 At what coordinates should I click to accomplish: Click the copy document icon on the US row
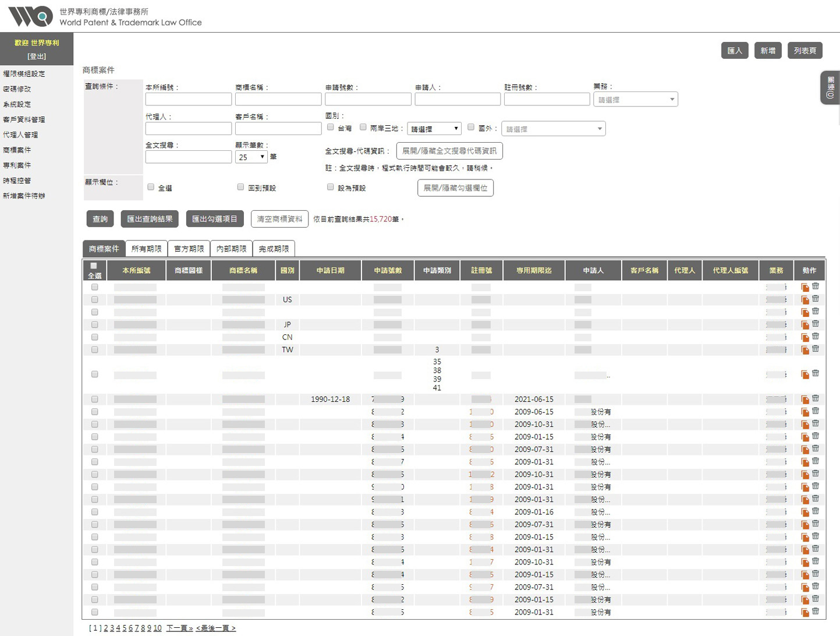pos(804,299)
